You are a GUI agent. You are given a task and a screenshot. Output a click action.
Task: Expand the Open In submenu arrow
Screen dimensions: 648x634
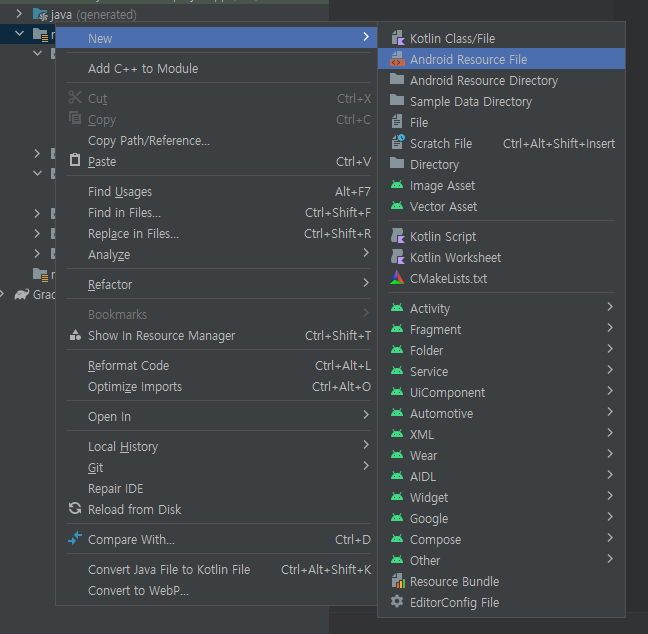click(366, 415)
